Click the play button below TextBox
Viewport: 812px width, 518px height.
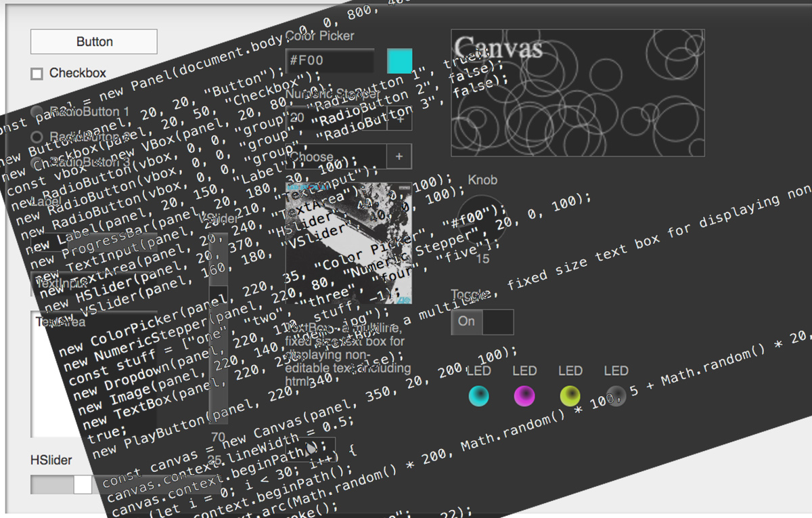click(311, 448)
